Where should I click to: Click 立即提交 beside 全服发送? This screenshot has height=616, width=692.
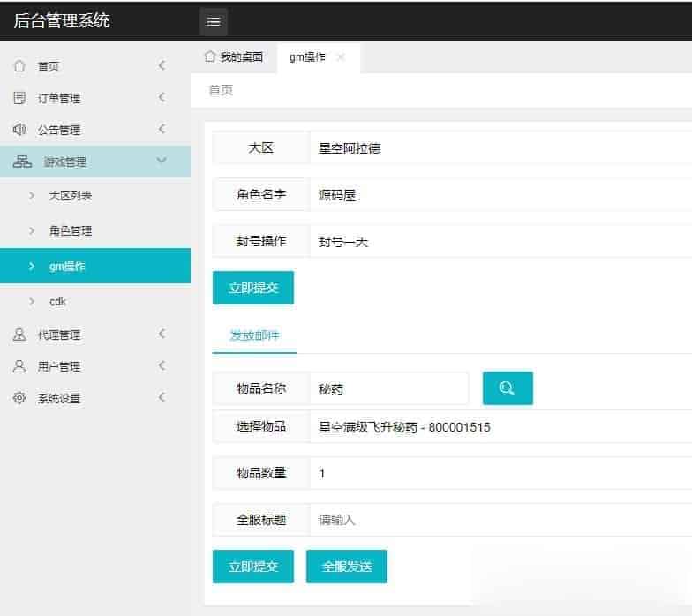[x=252, y=567]
